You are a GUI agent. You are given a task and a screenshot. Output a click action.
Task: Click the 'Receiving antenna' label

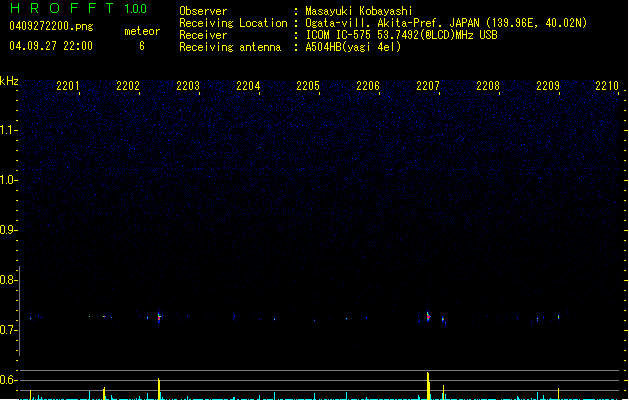point(230,47)
